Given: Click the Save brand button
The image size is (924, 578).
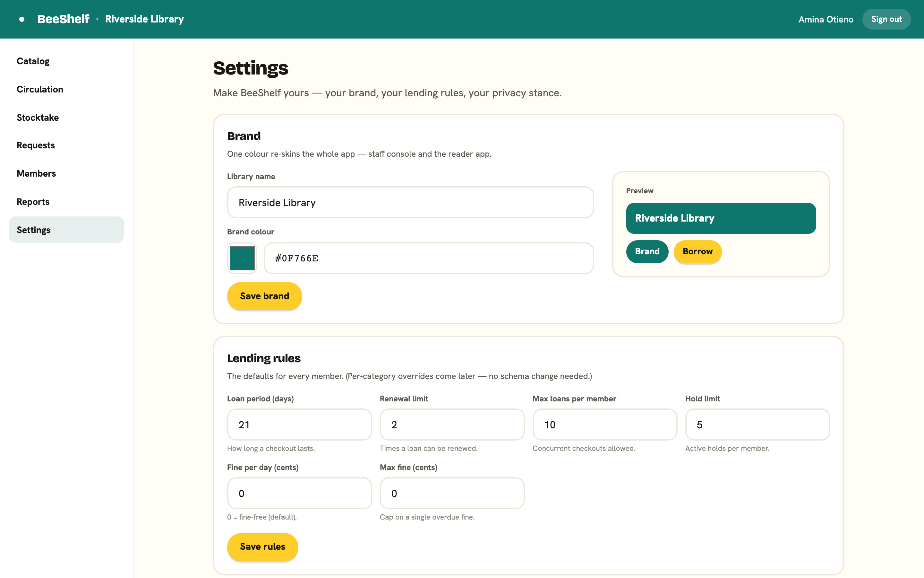Looking at the screenshot, I should (x=264, y=296).
